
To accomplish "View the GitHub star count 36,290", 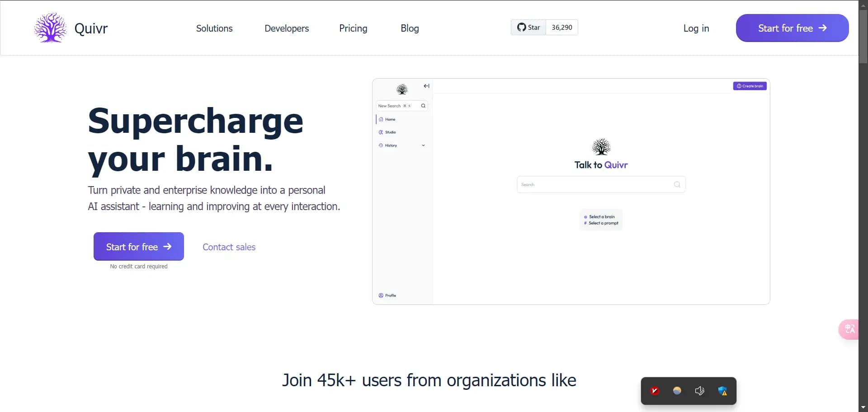I will 561,28.
